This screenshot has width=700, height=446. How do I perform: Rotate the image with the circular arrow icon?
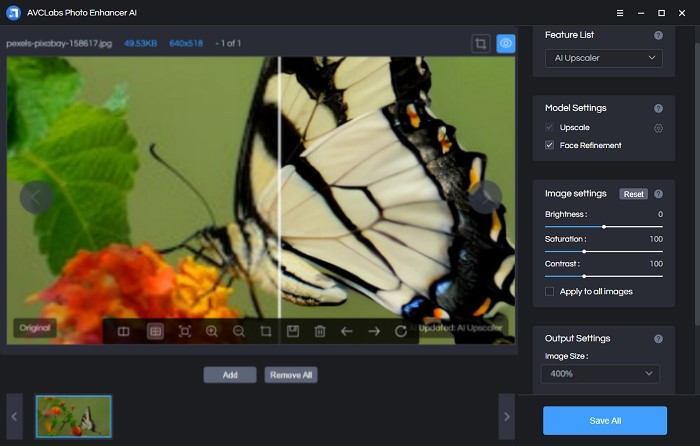[x=401, y=331]
